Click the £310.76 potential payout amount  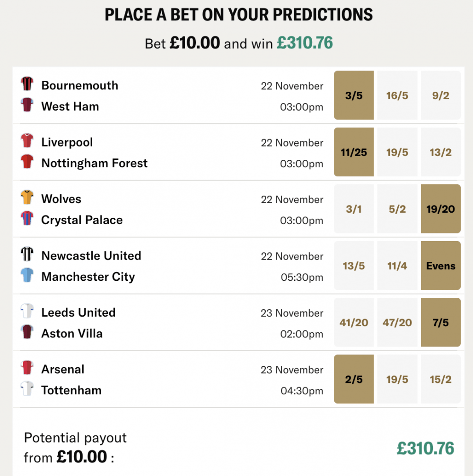tap(425, 448)
